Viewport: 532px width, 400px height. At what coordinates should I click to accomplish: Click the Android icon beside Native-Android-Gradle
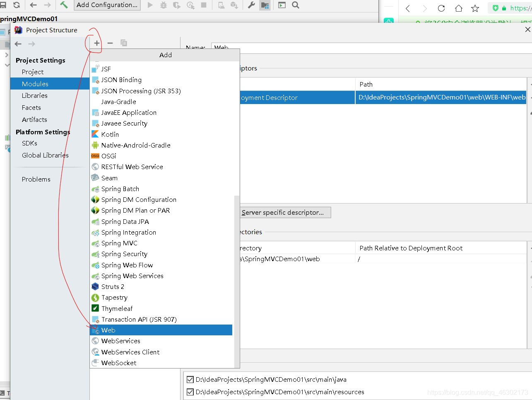point(95,145)
